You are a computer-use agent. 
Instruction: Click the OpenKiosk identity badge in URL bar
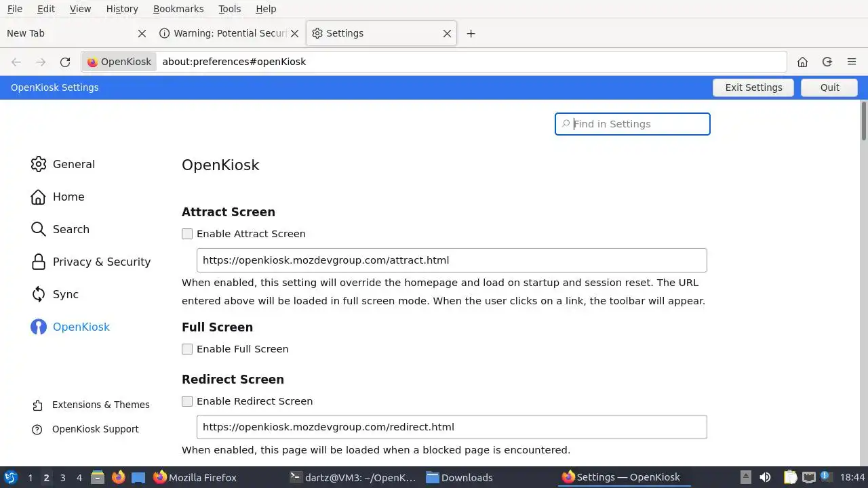(x=119, y=62)
